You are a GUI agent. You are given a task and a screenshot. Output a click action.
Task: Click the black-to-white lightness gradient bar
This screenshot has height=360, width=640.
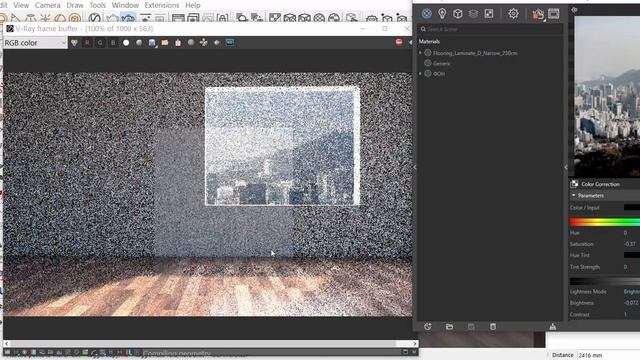pyautogui.click(x=604, y=281)
